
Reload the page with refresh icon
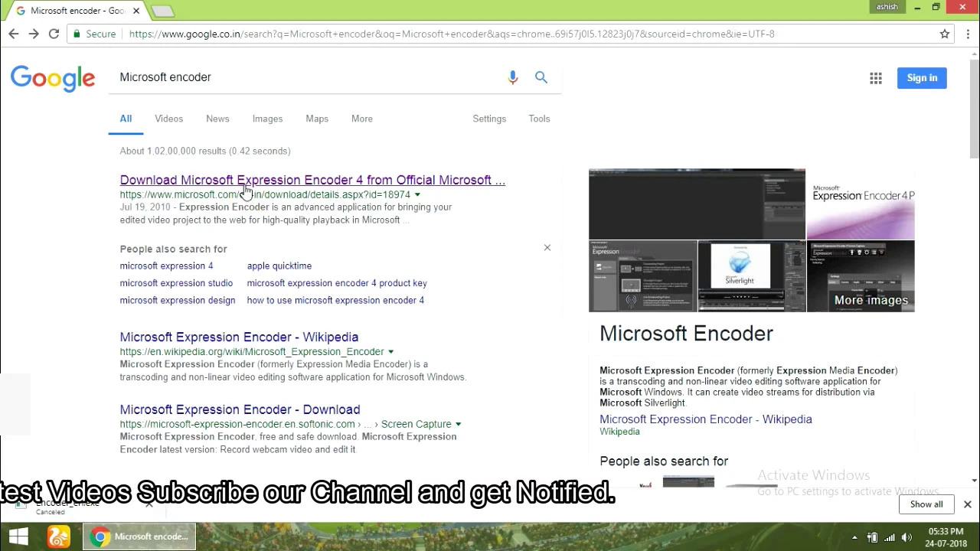54,34
